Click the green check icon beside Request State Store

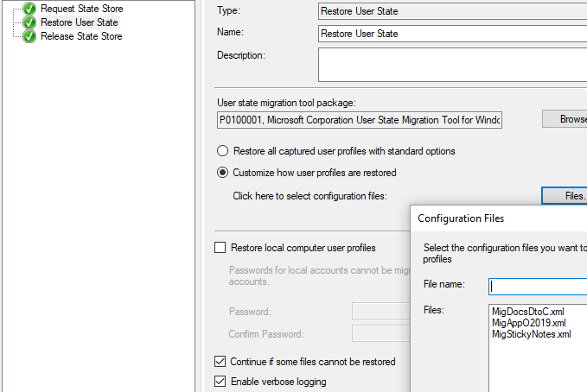29,9
